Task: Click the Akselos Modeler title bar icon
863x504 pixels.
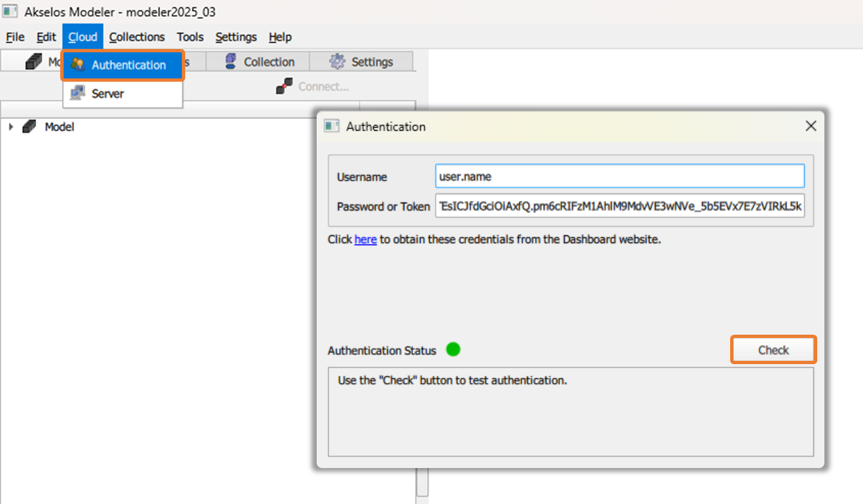Action: (x=10, y=12)
